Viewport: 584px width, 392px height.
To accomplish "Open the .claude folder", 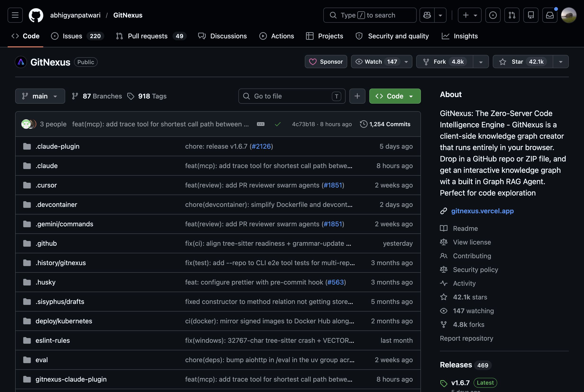I will pyautogui.click(x=46, y=166).
